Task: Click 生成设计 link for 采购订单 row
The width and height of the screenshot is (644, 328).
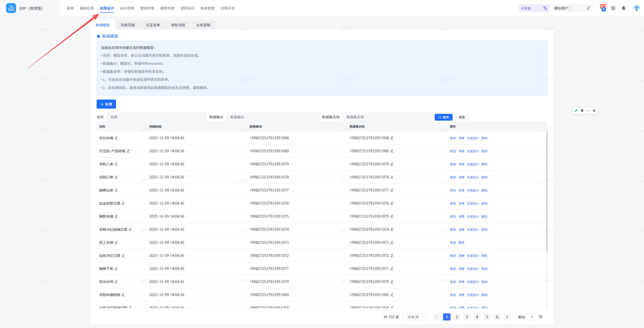Action: coord(473,177)
